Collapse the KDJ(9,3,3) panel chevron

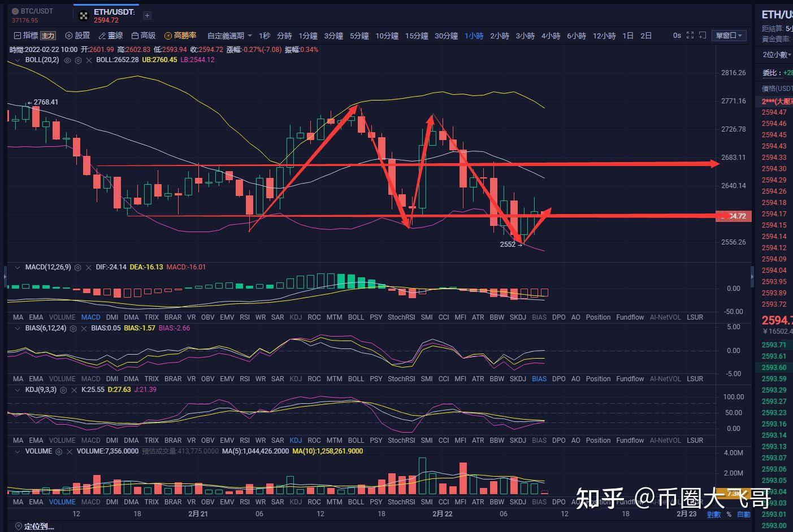point(18,390)
